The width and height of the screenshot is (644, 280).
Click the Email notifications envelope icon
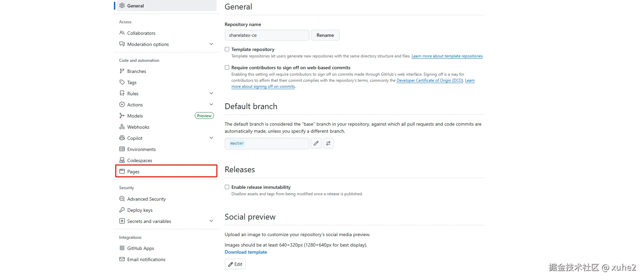(122, 259)
